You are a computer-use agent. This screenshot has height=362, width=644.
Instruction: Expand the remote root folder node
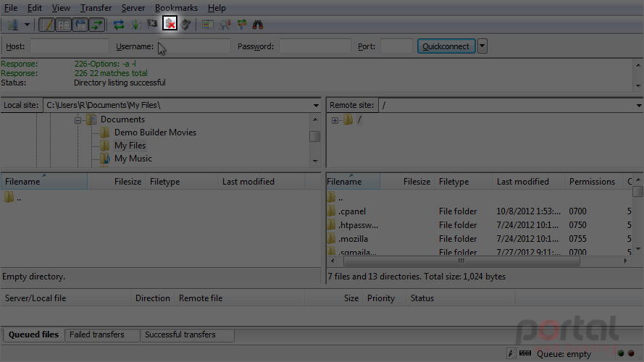335,120
